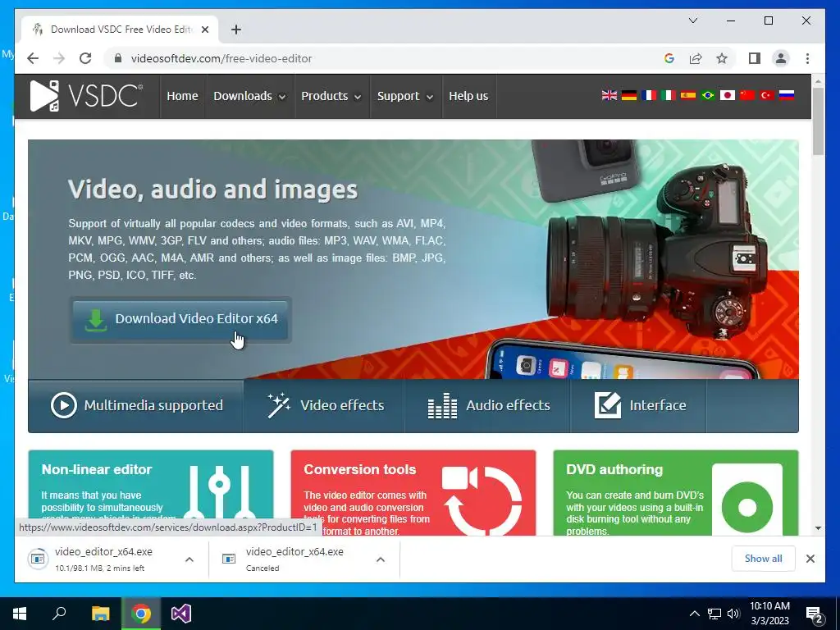Switch language with the Turkish flag

click(x=767, y=95)
